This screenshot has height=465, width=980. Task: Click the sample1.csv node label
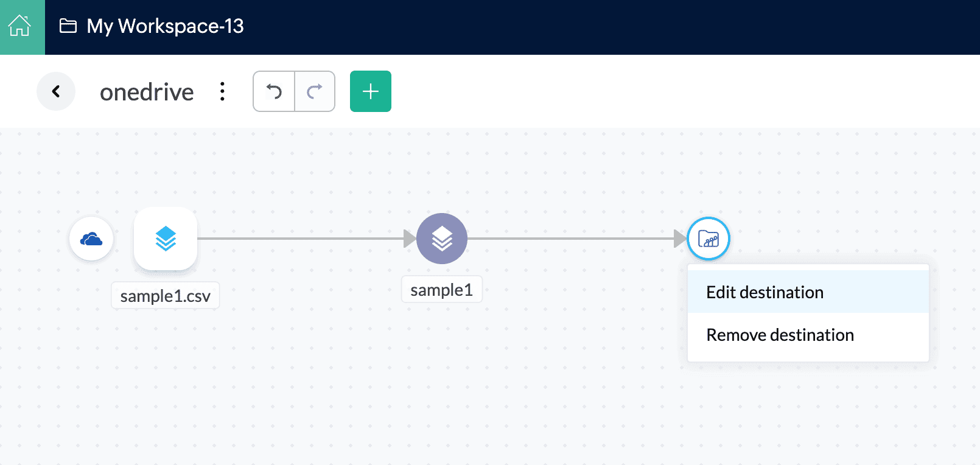coord(166,296)
